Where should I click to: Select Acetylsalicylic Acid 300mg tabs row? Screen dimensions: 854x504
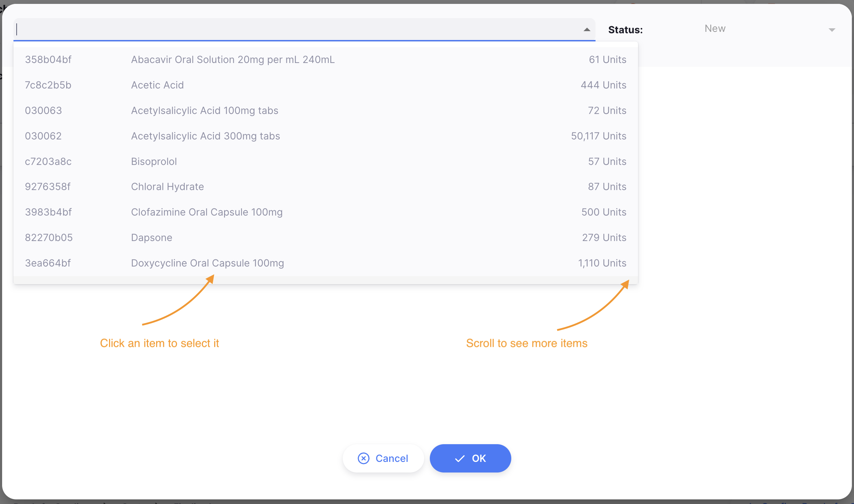click(205, 136)
